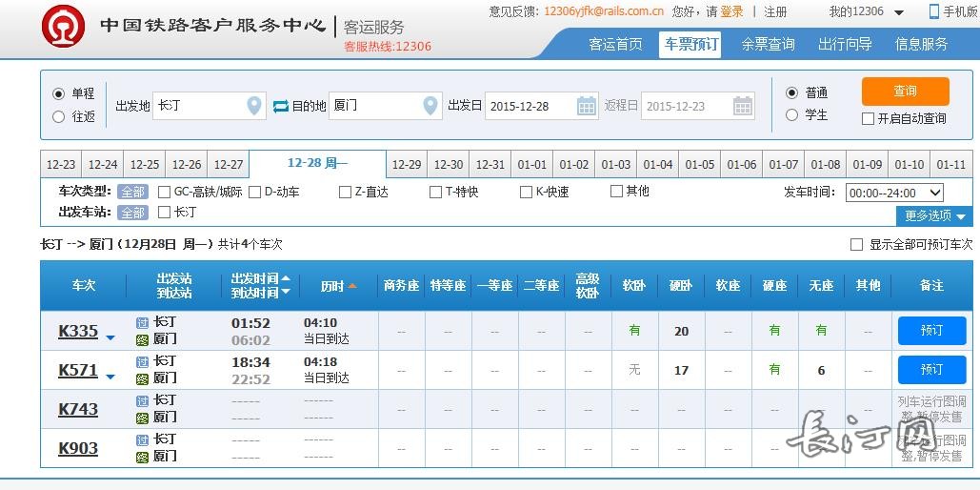The height and width of the screenshot is (490, 980).
Task: Select 学生 student ticket radio
Action: (x=791, y=115)
